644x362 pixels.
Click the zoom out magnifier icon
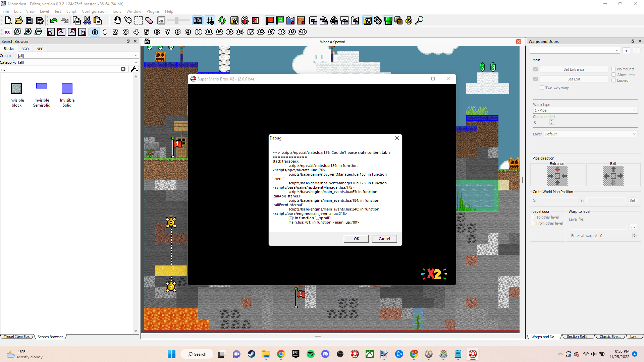pyautogui.click(x=39, y=32)
